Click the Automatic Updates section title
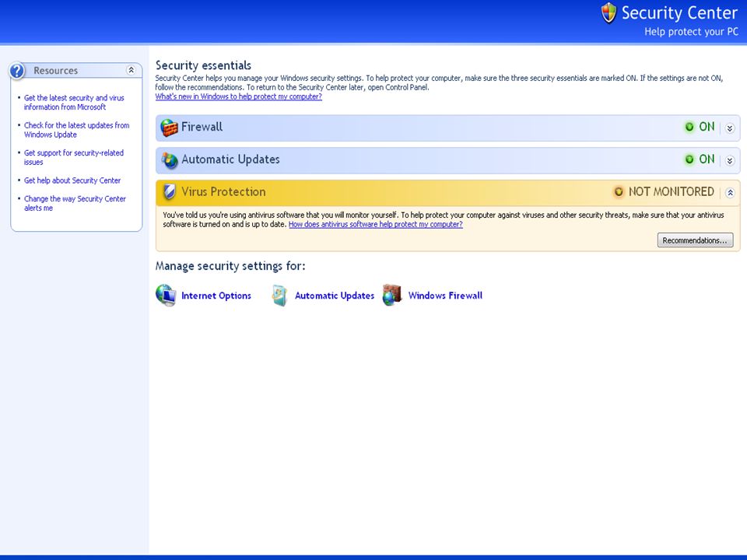 [x=230, y=159]
